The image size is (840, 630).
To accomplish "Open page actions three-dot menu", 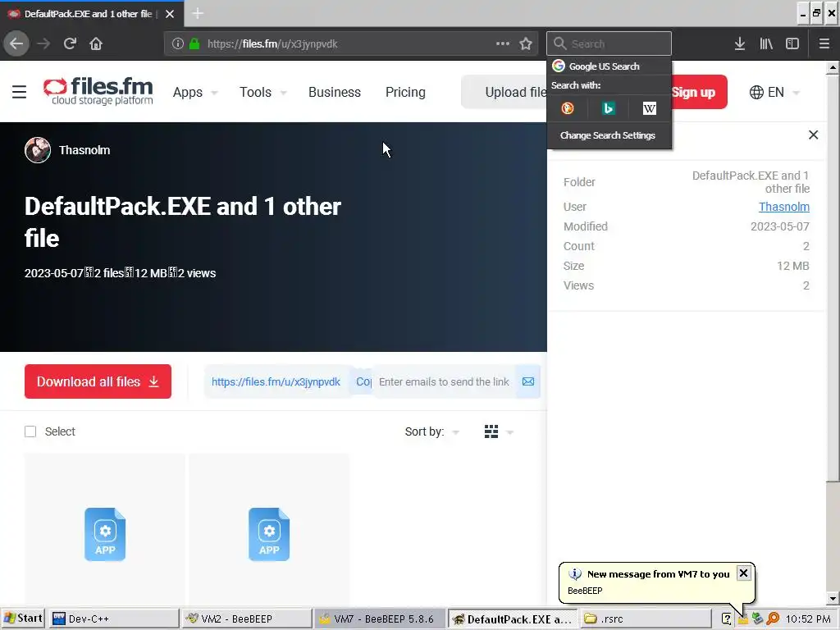I will point(503,43).
